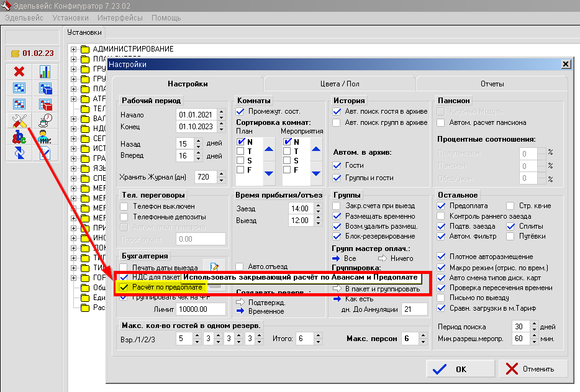The height and width of the screenshot is (392, 580).
Task: Click the blue refresh arrows icon
Action: pyautogui.click(x=19, y=153)
